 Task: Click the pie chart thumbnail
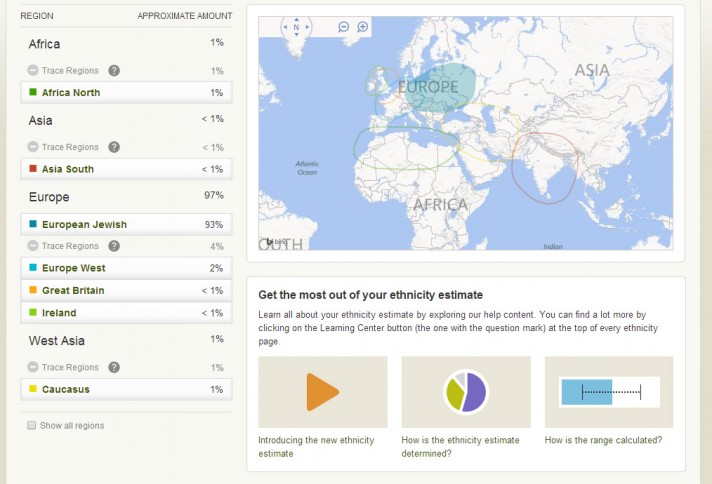(x=465, y=392)
